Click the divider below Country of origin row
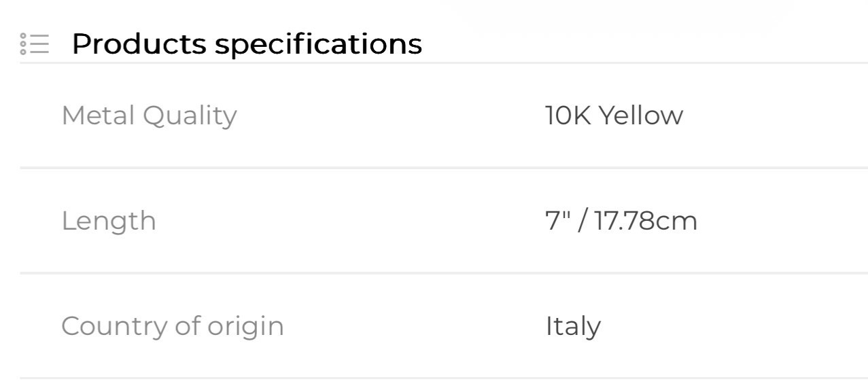This screenshot has height=390, width=868. point(444,378)
